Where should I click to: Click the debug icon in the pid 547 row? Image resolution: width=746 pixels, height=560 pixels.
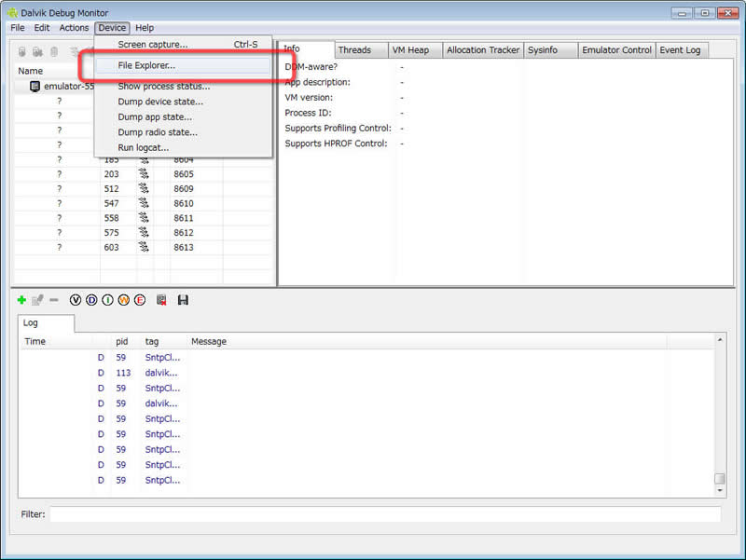coord(144,203)
